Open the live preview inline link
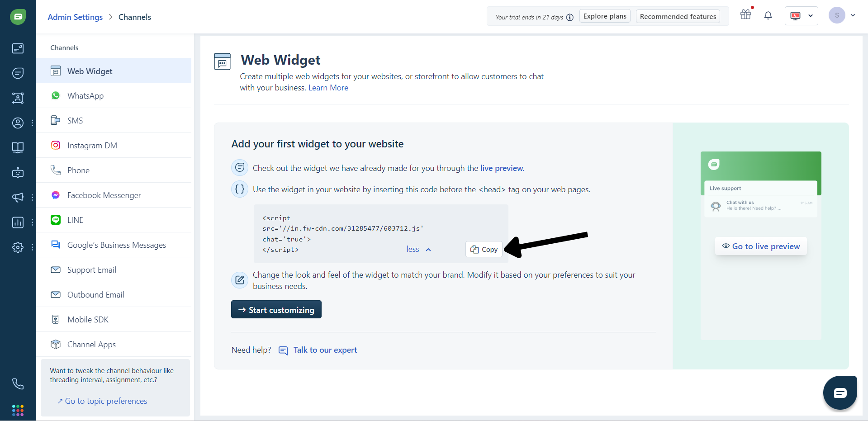The width and height of the screenshot is (868, 421). [x=502, y=168]
